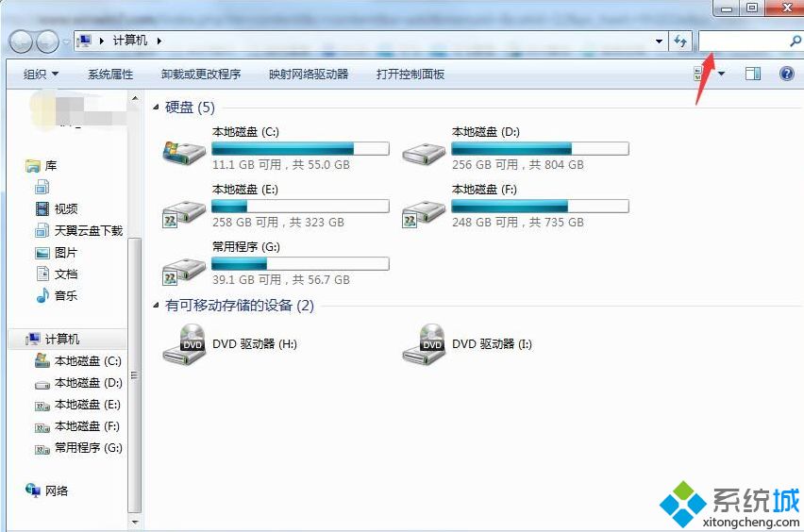
Task: Click the text 258 GB 可用，共 323 GB
Action: 278,223
